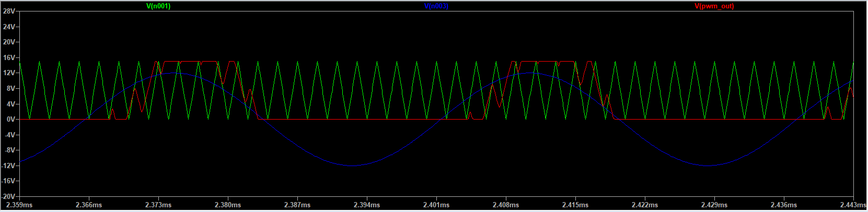This screenshot has width=868, height=212.
Task: Click the green V(n001) trace label
Action: pos(158,6)
